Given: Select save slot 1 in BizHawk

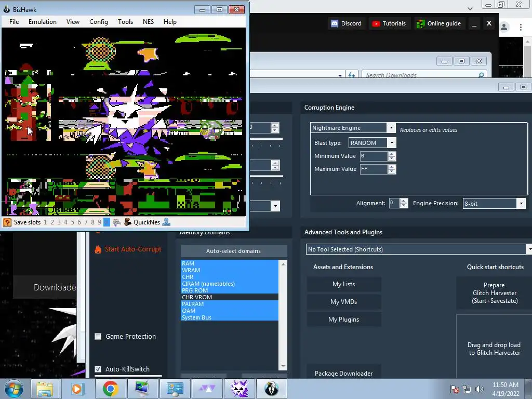Looking at the screenshot, I should point(46,222).
